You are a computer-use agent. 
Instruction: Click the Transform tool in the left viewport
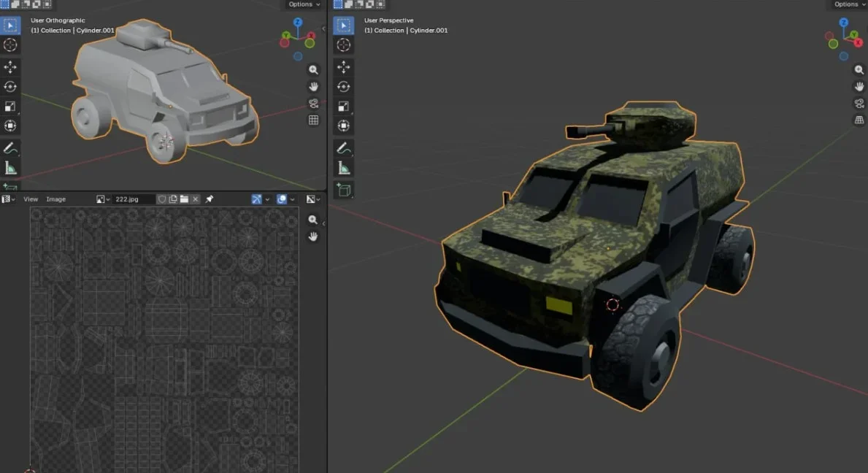tap(10, 126)
